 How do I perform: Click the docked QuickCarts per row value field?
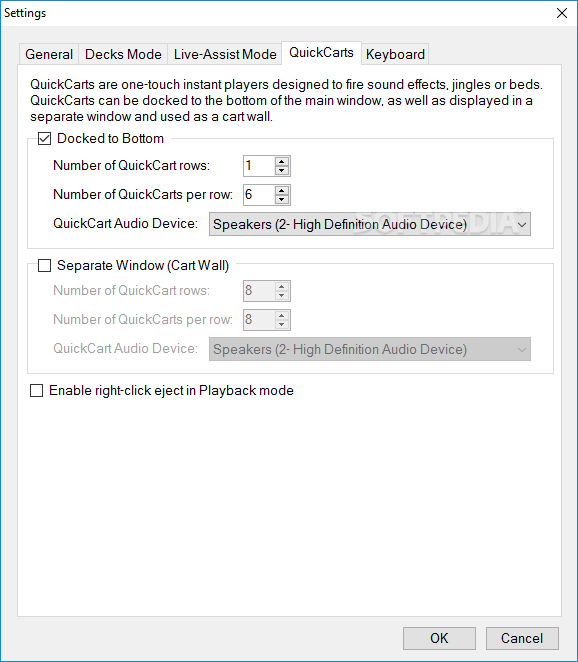coord(259,195)
